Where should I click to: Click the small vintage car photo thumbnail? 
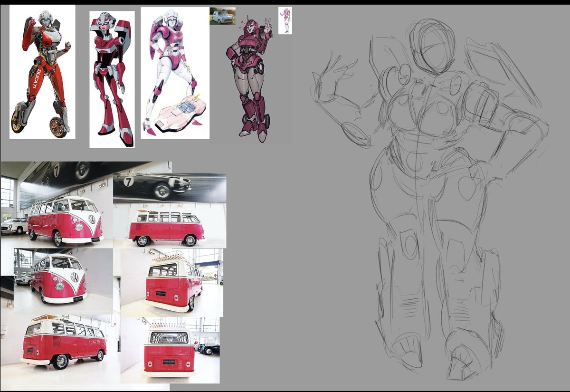[x=222, y=16]
